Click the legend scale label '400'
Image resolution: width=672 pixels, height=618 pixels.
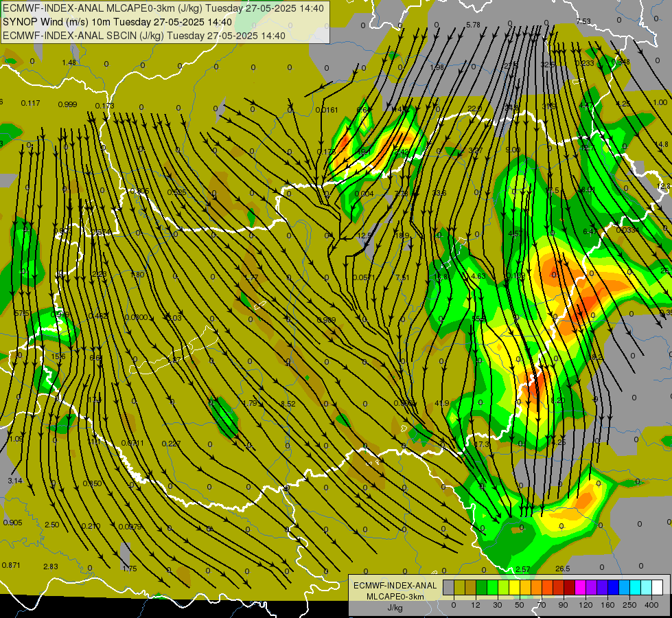click(651, 605)
